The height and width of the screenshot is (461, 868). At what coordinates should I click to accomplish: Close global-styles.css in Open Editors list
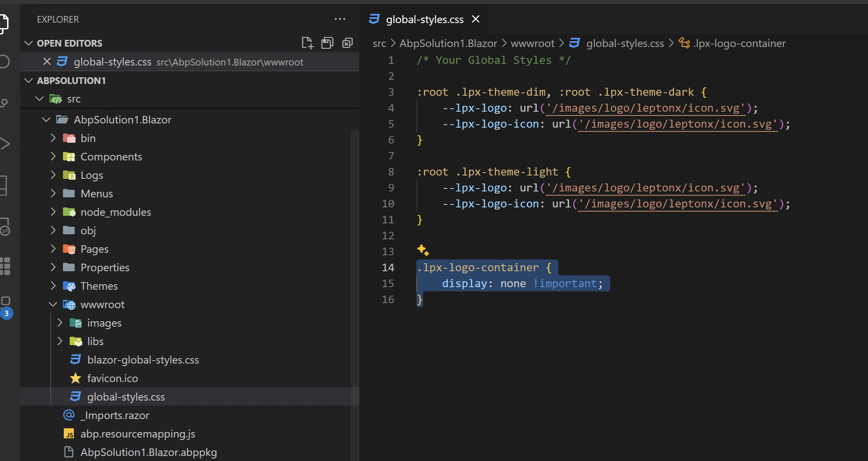pyautogui.click(x=47, y=62)
